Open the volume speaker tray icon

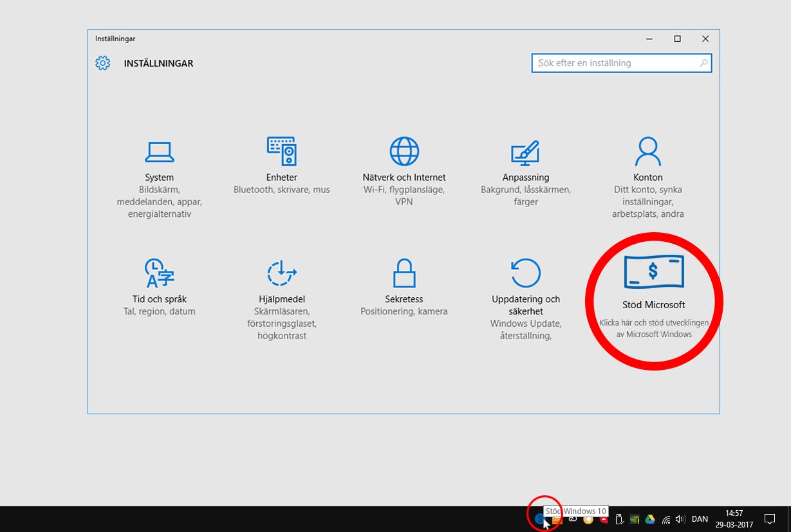(x=680, y=519)
